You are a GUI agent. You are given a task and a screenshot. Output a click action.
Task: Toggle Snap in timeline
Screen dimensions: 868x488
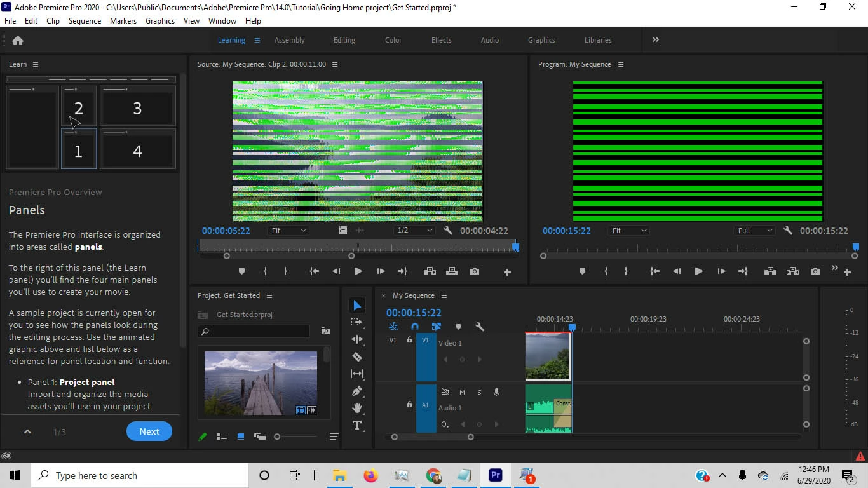pyautogui.click(x=415, y=327)
